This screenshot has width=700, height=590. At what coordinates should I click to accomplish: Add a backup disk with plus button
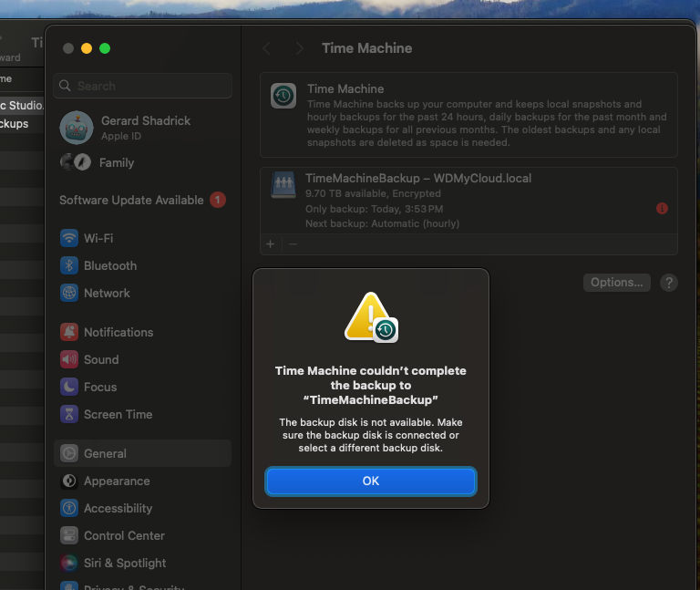[270, 243]
